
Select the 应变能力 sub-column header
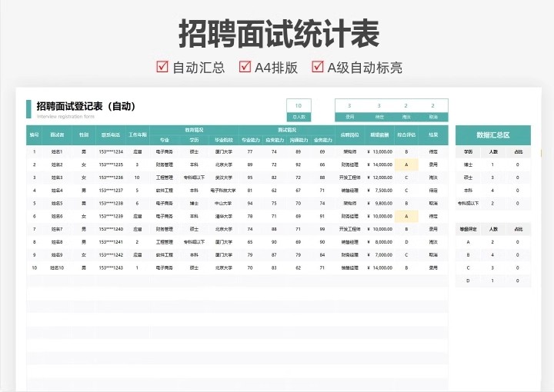pyautogui.click(x=275, y=140)
